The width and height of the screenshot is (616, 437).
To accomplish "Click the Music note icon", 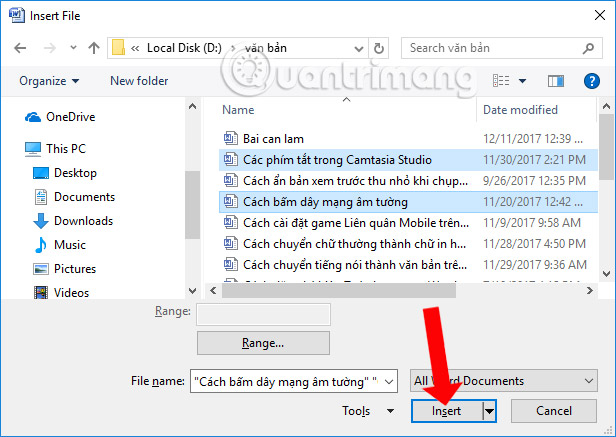I will coord(40,245).
